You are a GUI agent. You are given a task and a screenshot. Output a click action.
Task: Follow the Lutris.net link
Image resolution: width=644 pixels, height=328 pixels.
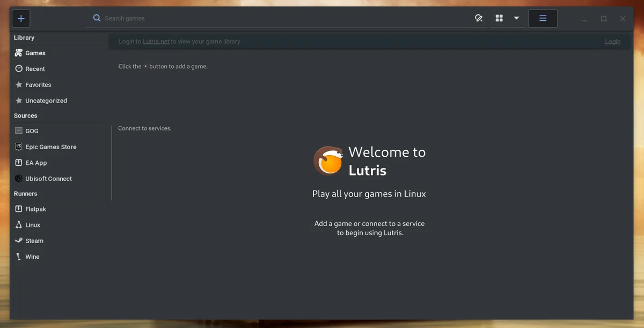click(156, 41)
